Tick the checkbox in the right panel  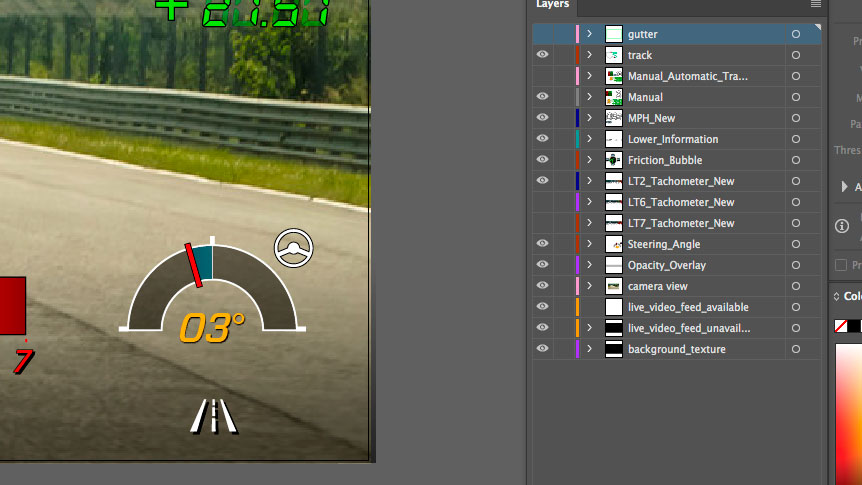(841, 265)
